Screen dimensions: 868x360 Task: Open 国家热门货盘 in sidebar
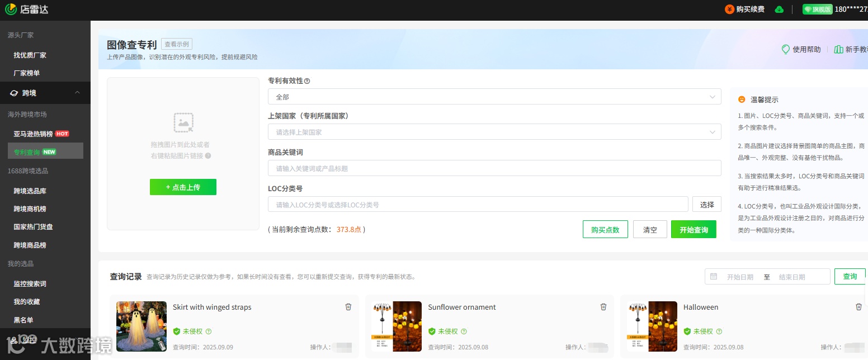point(34,227)
